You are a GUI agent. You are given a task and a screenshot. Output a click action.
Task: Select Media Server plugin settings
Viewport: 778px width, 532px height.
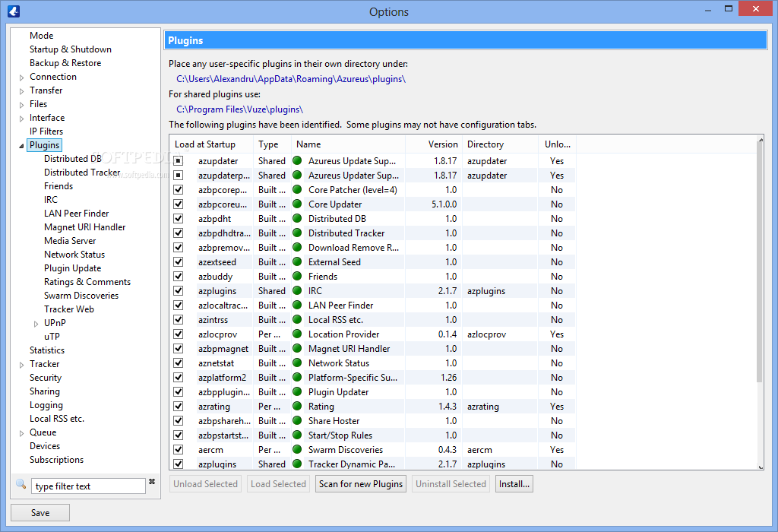(70, 240)
